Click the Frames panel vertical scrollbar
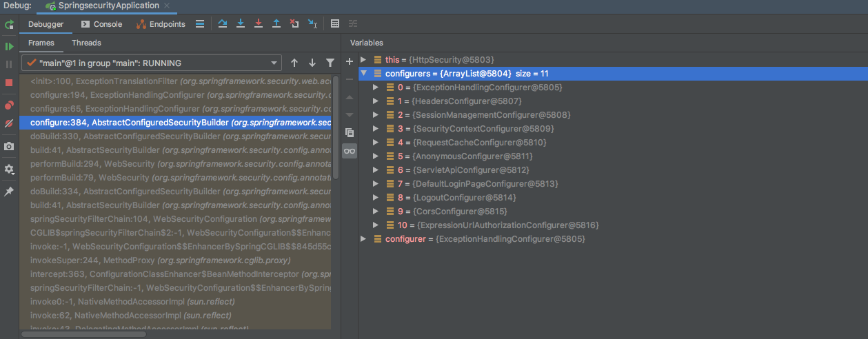The image size is (868, 339). [336, 127]
